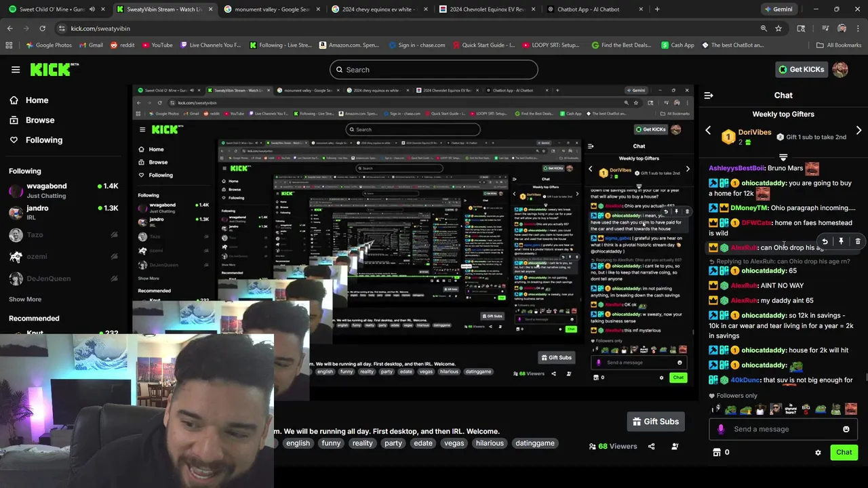Go to Home in the sidebar
868x488 pixels.
tap(37, 100)
